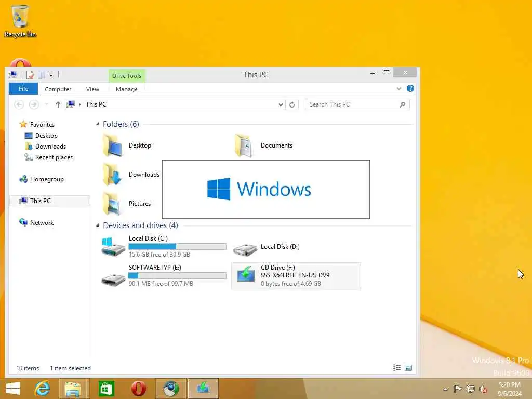
Task: Click the Up one level arrow
Action: 58,104
